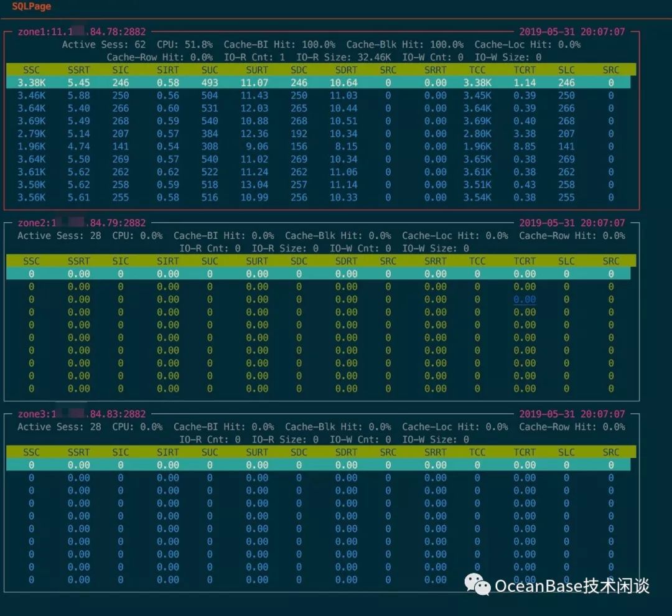This screenshot has height=616, width=672.
Task: Click SSC column header in zone1 table
Action: click(31, 70)
